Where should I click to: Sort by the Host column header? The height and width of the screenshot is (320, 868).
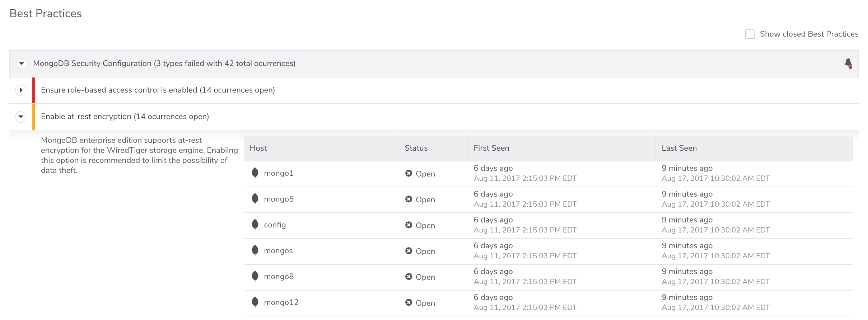[258, 148]
